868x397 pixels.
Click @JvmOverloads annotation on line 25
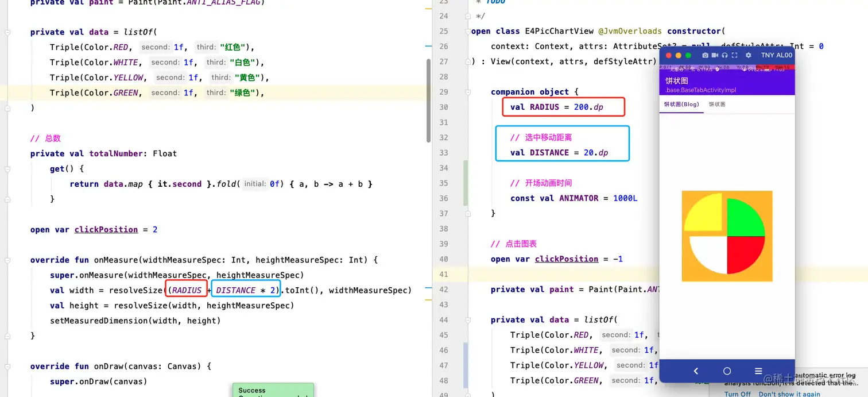pyautogui.click(x=630, y=31)
